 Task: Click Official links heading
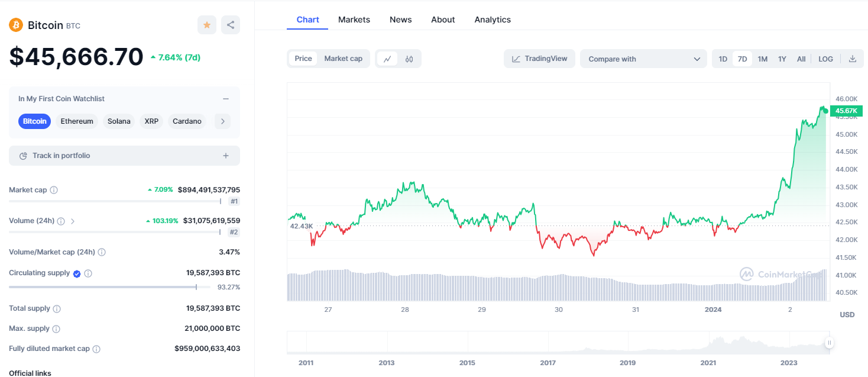coord(30,373)
